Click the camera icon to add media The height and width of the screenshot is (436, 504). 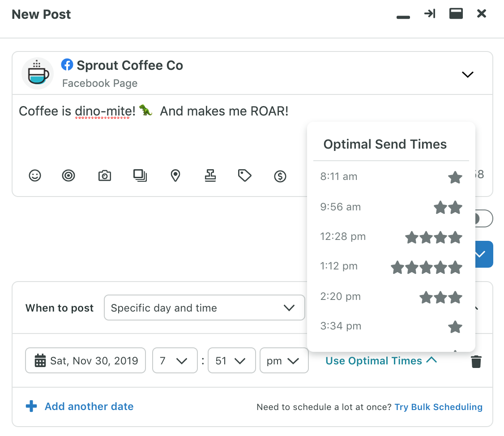click(x=104, y=175)
